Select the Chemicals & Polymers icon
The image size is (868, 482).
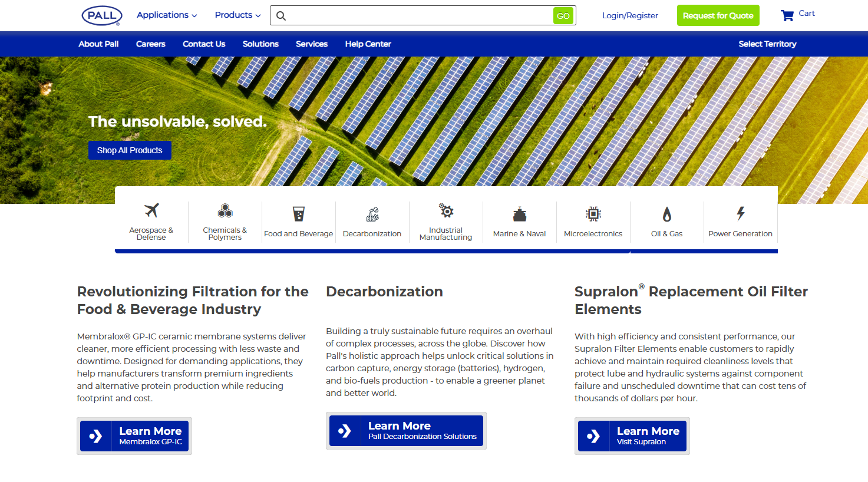(225, 210)
